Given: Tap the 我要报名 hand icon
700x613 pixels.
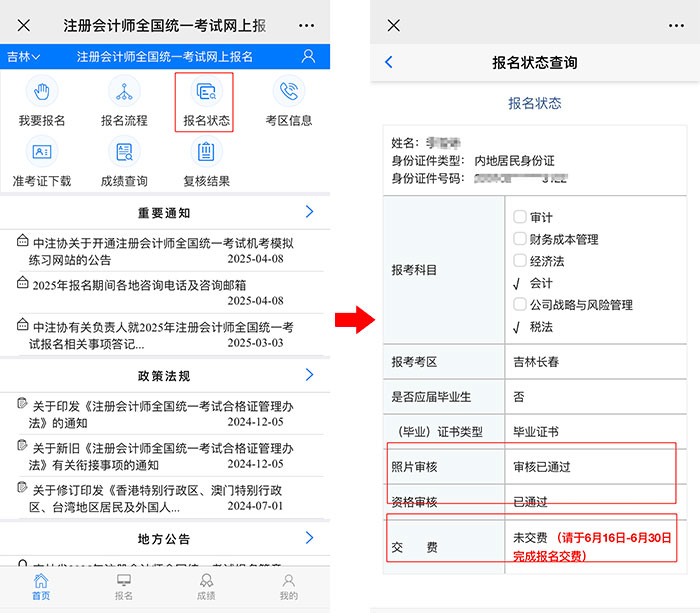Looking at the screenshot, I should (x=41, y=93).
